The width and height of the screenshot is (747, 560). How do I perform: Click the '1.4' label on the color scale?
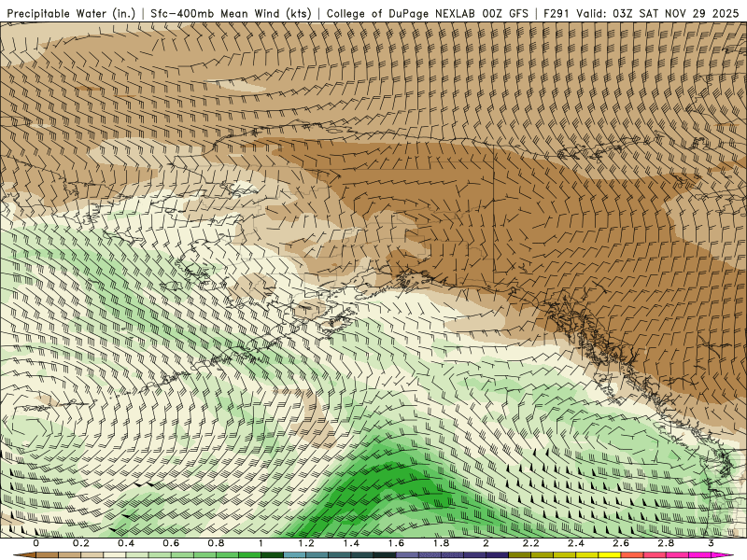click(351, 543)
